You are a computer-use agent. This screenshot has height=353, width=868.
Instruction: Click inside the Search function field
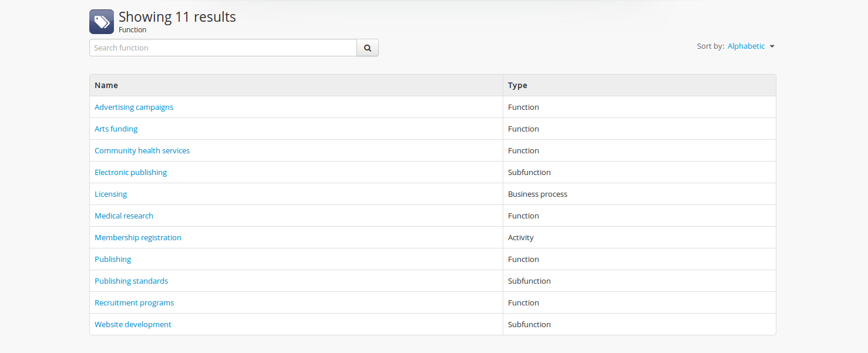(x=223, y=48)
